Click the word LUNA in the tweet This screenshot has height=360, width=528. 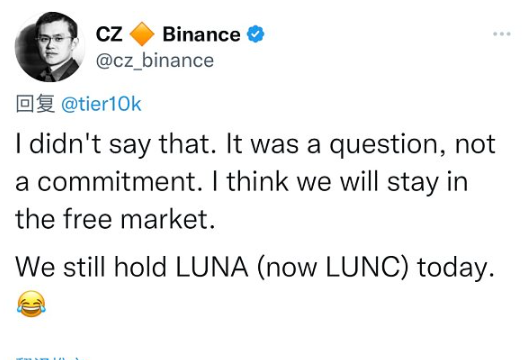click(x=212, y=267)
